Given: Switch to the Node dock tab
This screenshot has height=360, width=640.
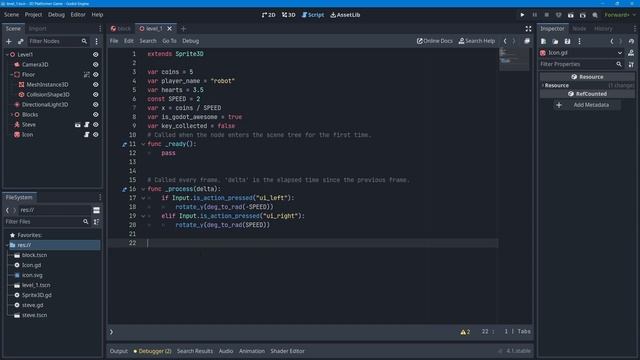Looking at the screenshot, I should tap(579, 29).
